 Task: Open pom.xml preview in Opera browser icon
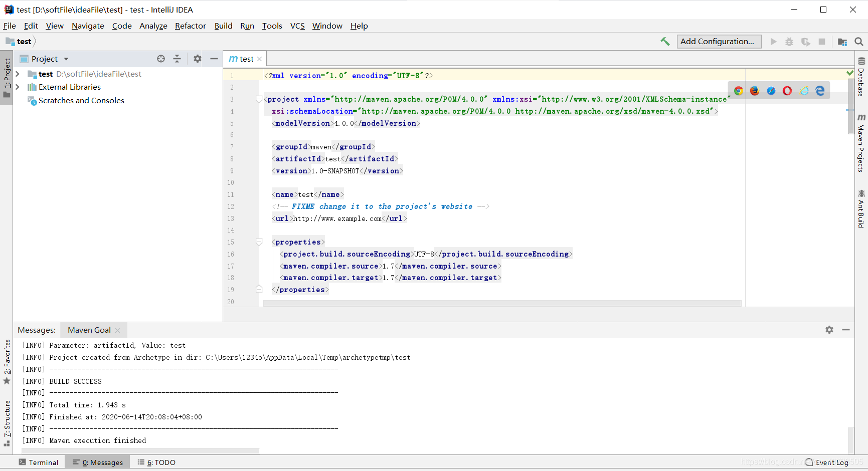(x=787, y=91)
